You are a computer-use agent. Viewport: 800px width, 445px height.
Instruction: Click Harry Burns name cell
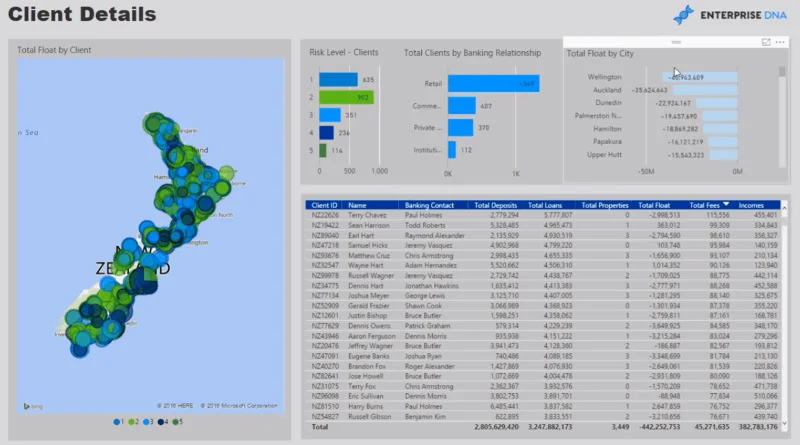click(365, 406)
